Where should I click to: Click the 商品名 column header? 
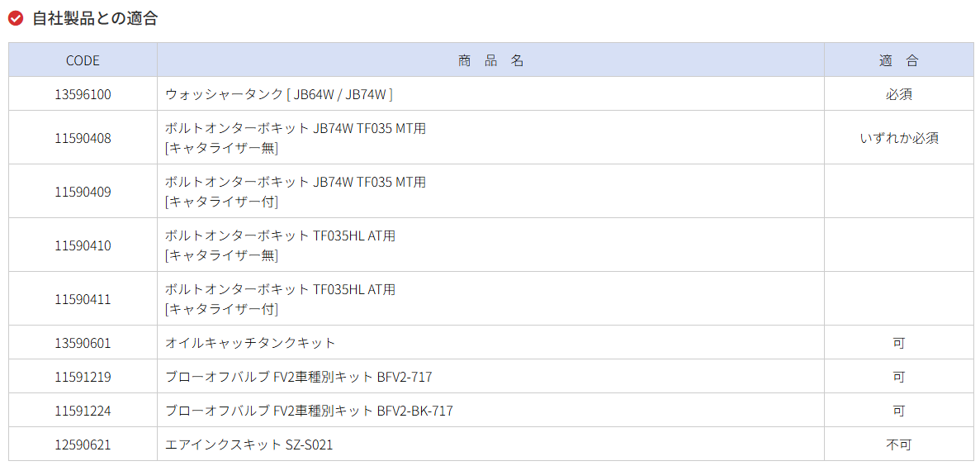490,60
